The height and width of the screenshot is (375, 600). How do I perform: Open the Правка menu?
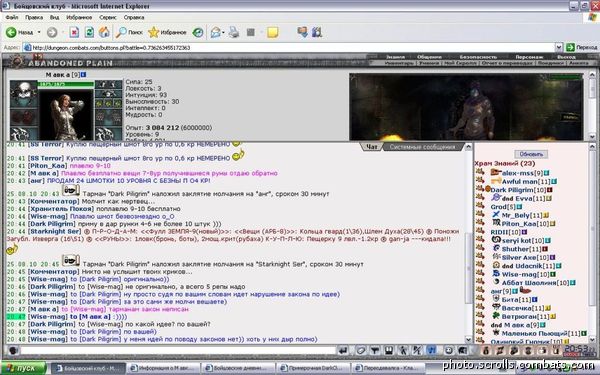34,17
